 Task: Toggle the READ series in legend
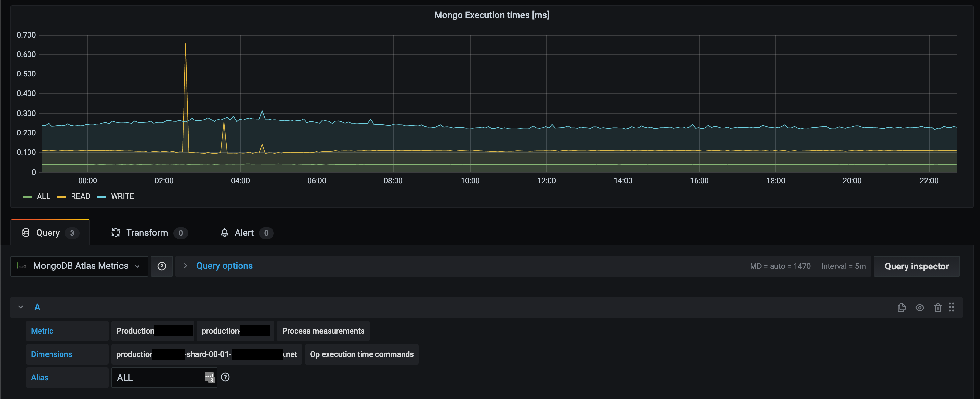click(80, 197)
